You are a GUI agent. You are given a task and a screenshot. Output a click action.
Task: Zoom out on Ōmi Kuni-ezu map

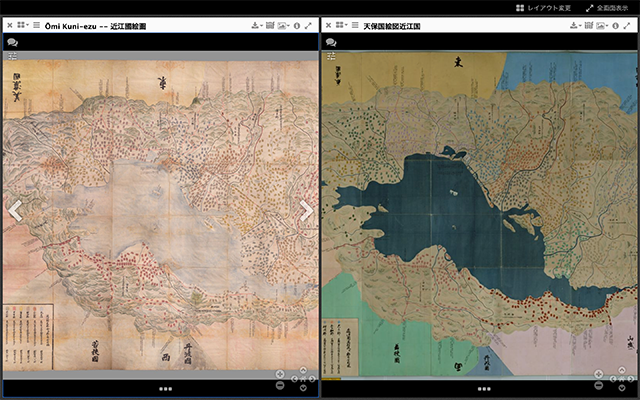[280, 385]
